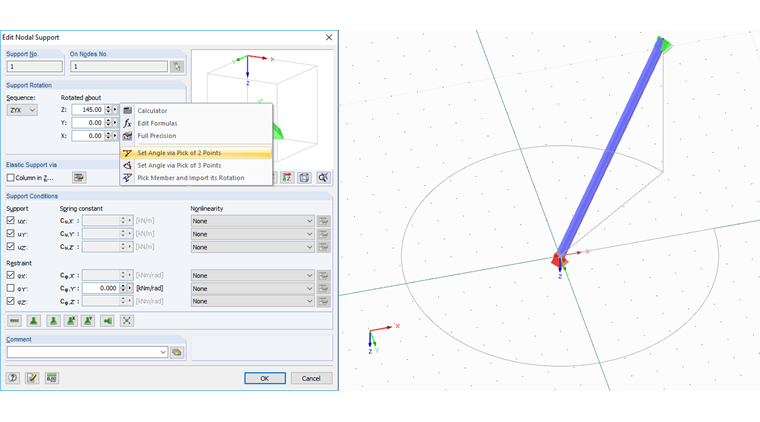Toggle the uZ support checkbox

pos(10,247)
